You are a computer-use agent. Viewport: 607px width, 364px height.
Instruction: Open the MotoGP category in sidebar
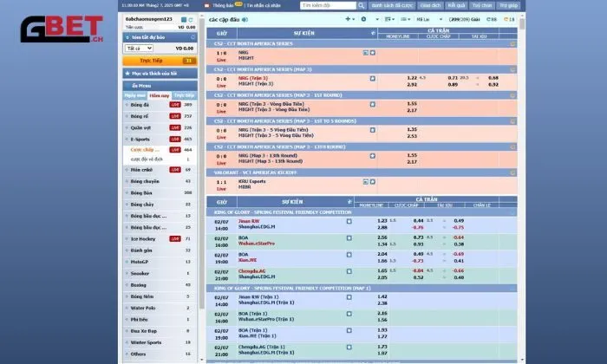pos(160,262)
